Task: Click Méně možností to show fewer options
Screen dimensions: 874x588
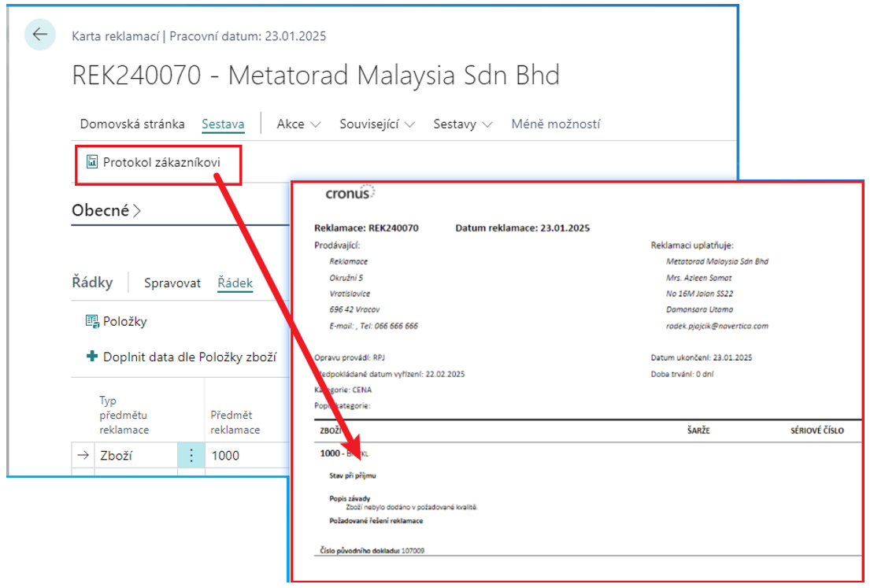Action: pyautogui.click(x=556, y=124)
